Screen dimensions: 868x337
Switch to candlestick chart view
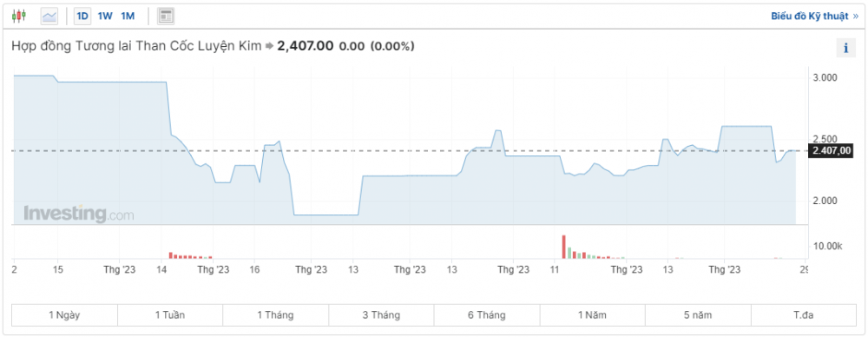coord(19,17)
